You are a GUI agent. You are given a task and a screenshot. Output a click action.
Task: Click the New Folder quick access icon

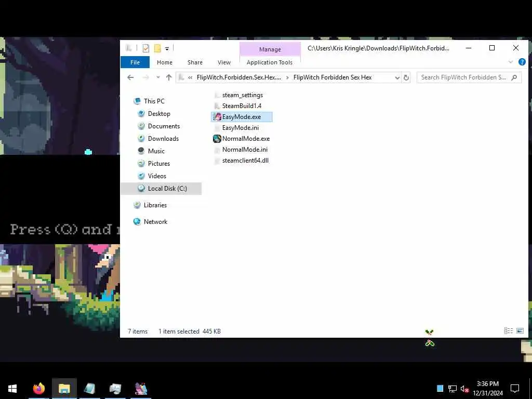(x=157, y=48)
